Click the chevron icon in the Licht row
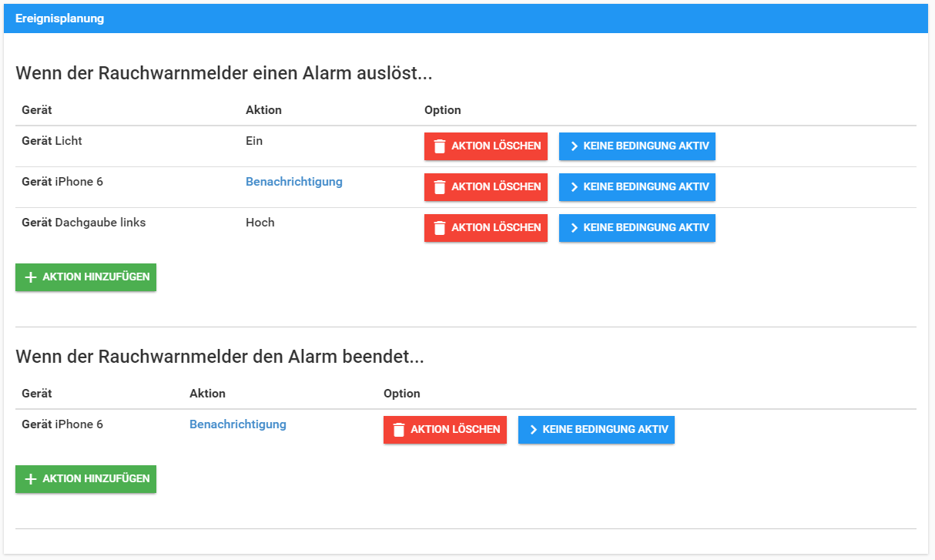 [574, 146]
